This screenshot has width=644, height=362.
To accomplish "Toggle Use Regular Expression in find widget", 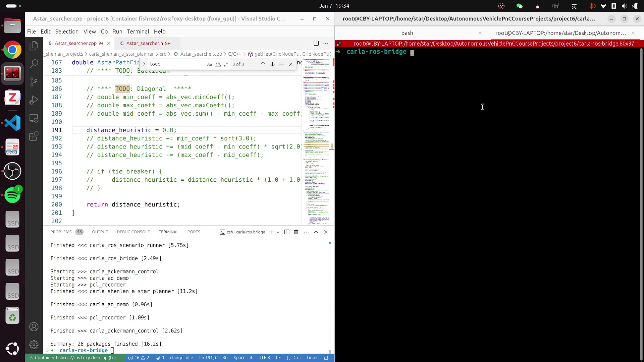I will pyautogui.click(x=226, y=64).
